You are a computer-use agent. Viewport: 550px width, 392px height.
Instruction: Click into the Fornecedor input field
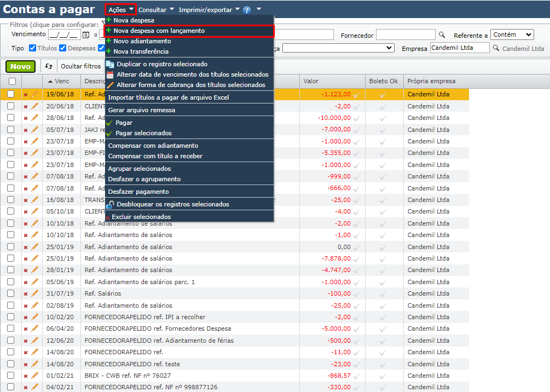pyautogui.click(x=406, y=34)
